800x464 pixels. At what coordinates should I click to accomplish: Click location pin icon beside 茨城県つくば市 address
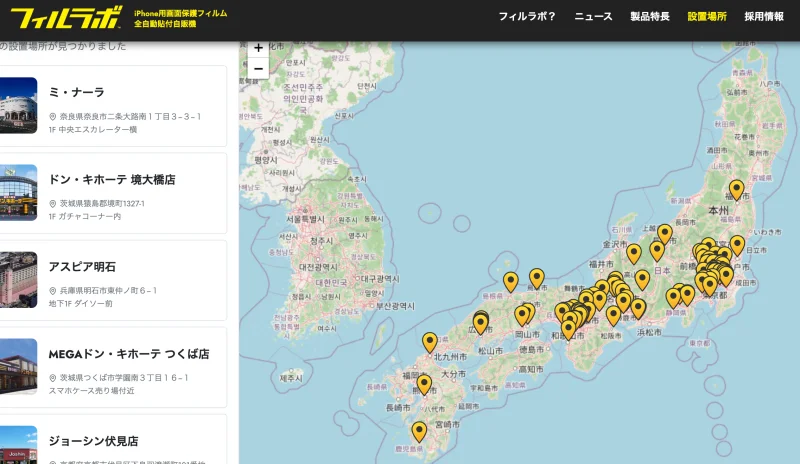tap(53, 378)
